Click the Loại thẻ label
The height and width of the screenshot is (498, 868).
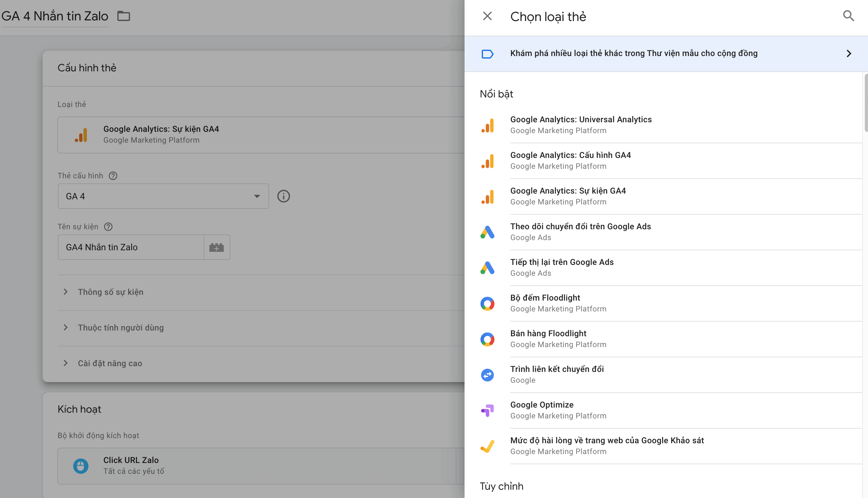click(72, 104)
